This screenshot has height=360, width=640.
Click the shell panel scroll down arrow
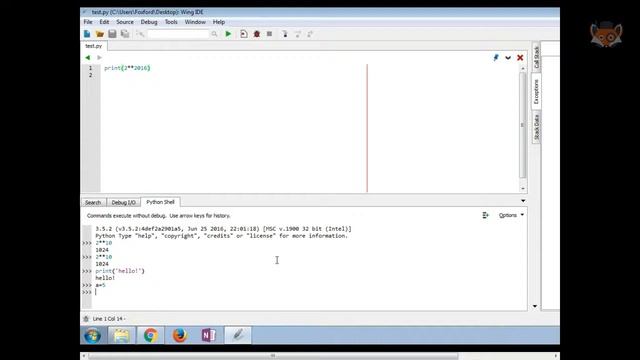pyautogui.click(x=535, y=306)
